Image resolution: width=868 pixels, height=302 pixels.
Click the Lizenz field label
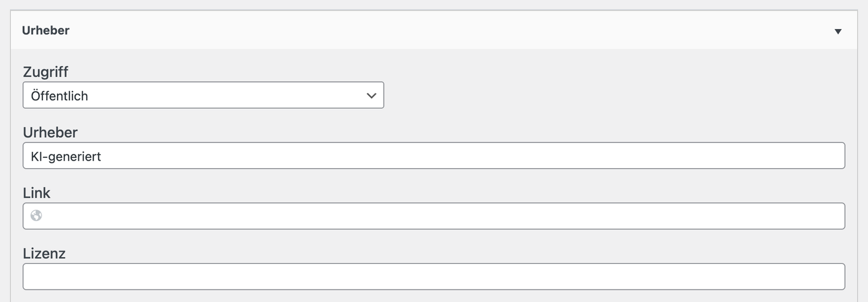44,254
